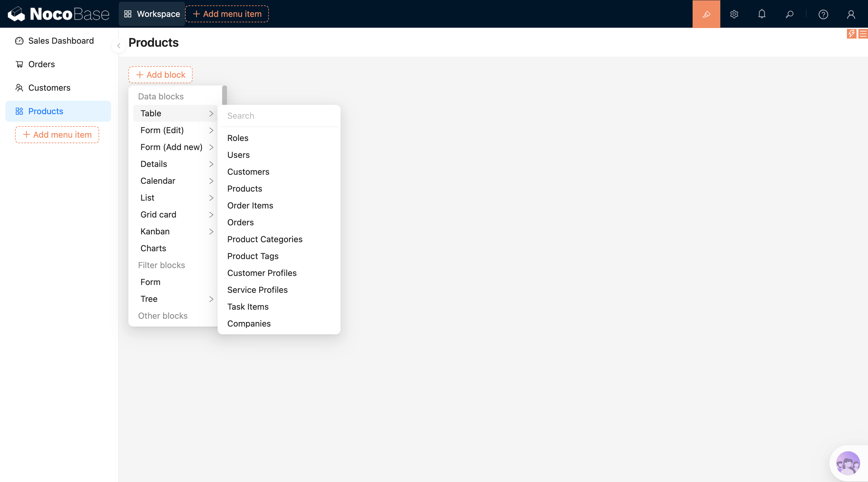Open the settings gear icon
The image size is (868, 482).
click(x=734, y=14)
